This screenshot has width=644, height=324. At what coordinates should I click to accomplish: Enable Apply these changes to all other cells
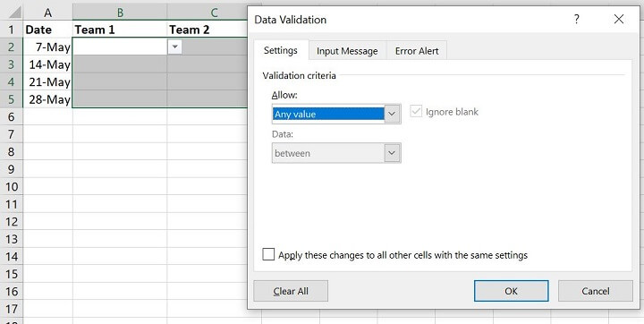coord(268,254)
